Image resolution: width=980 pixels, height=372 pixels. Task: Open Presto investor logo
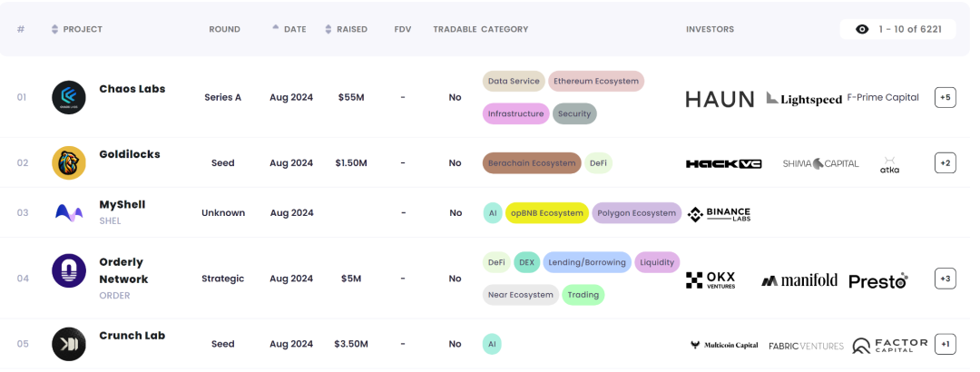click(878, 280)
